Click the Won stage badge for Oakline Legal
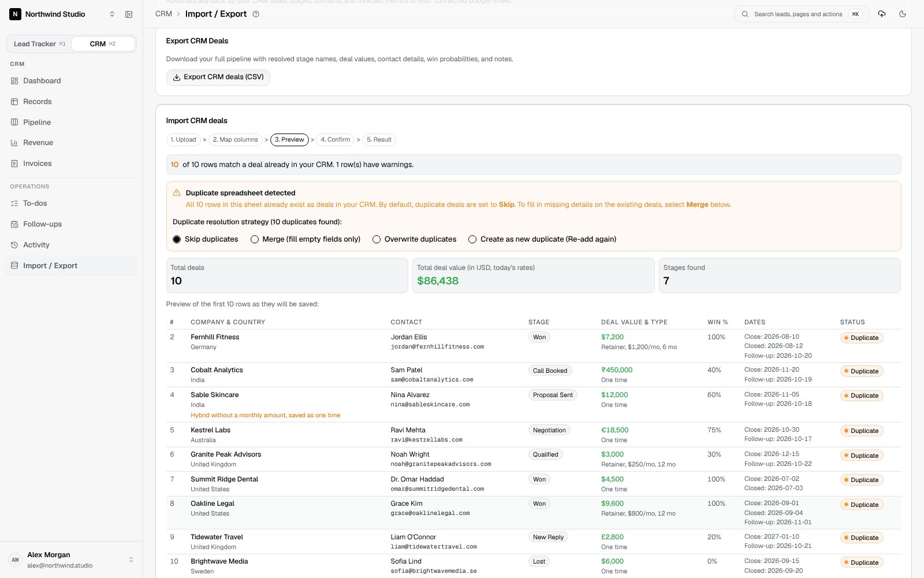The image size is (924, 578). (x=539, y=504)
